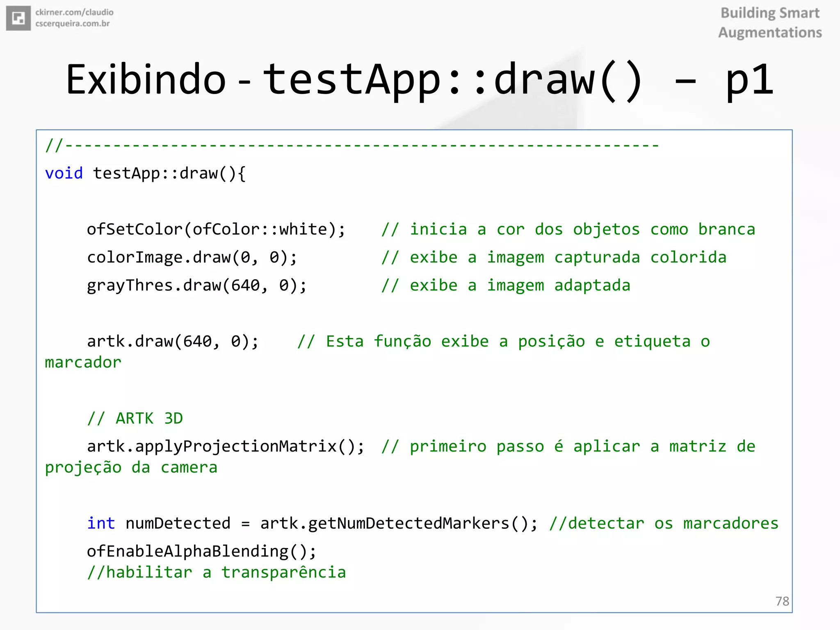This screenshot has width=840, height=630.
Task: Click the 'int' keyword before numDetected
Action: click(101, 523)
